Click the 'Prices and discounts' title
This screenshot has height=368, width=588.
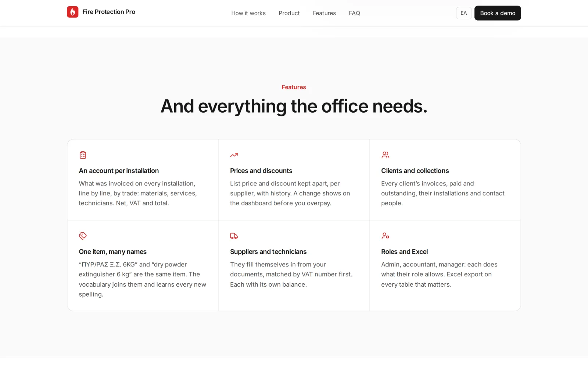pyautogui.click(x=261, y=171)
